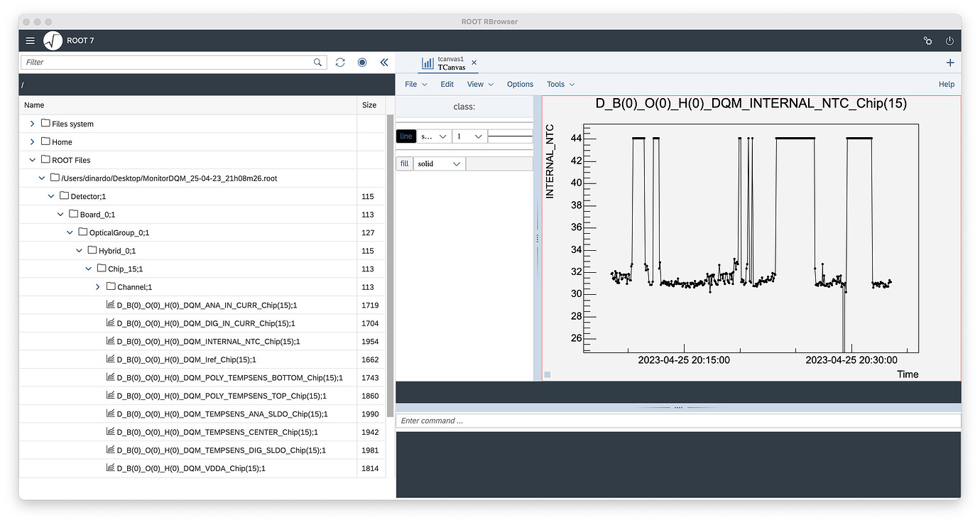Click the graph icon of ANA_IN_CURR entry

point(110,305)
